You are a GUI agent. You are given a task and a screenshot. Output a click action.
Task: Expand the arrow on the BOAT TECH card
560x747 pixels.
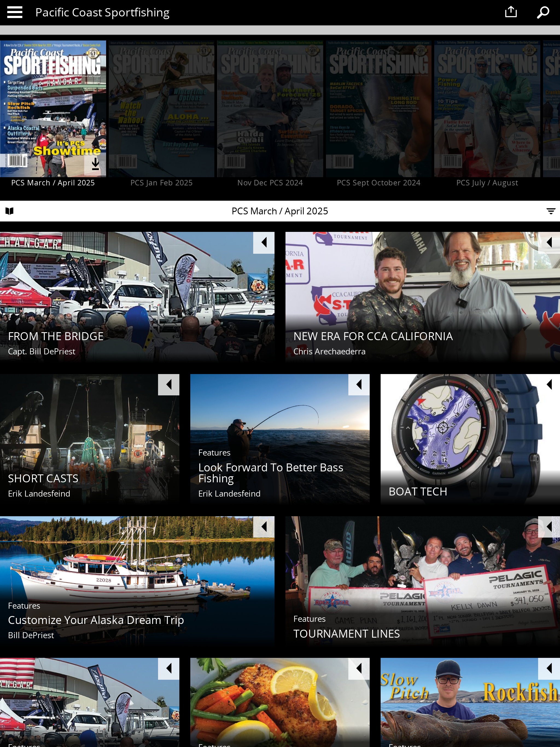pyautogui.click(x=549, y=385)
